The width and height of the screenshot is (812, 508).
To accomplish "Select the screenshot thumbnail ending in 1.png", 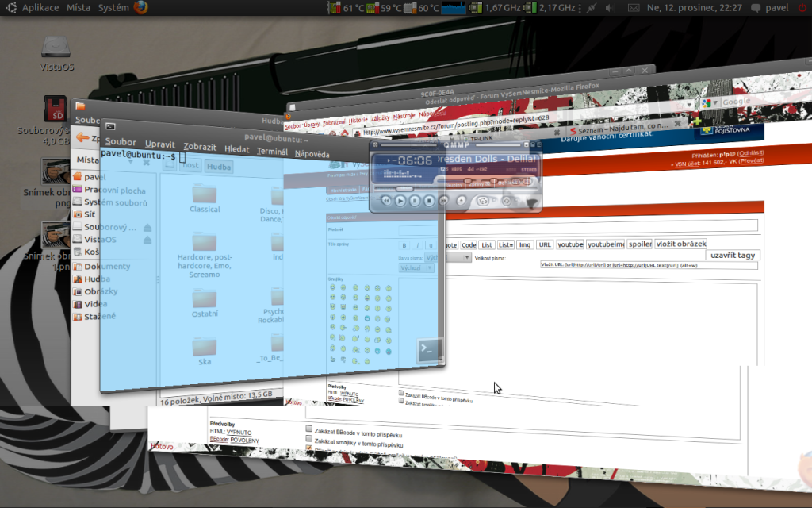I will pyautogui.click(x=56, y=235).
